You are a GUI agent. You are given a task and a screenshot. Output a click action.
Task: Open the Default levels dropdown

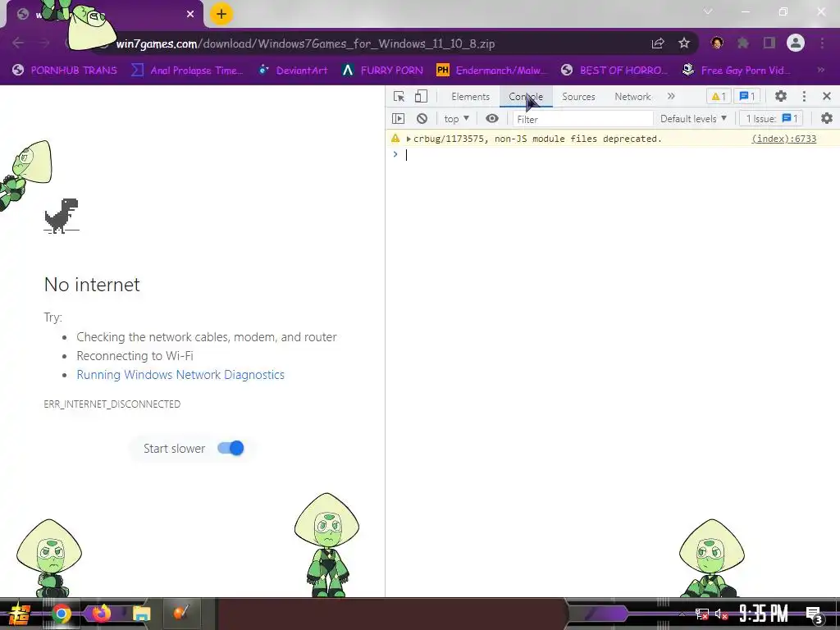[693, 118]
